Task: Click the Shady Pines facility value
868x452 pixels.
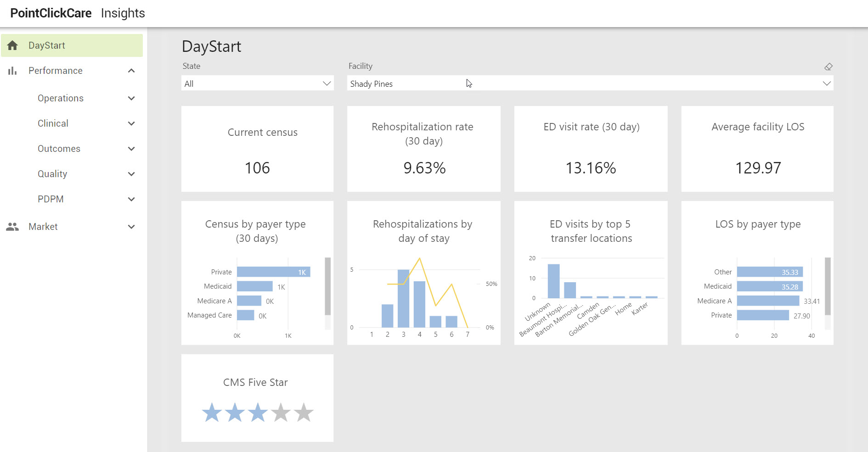Action: click(372, 84)
